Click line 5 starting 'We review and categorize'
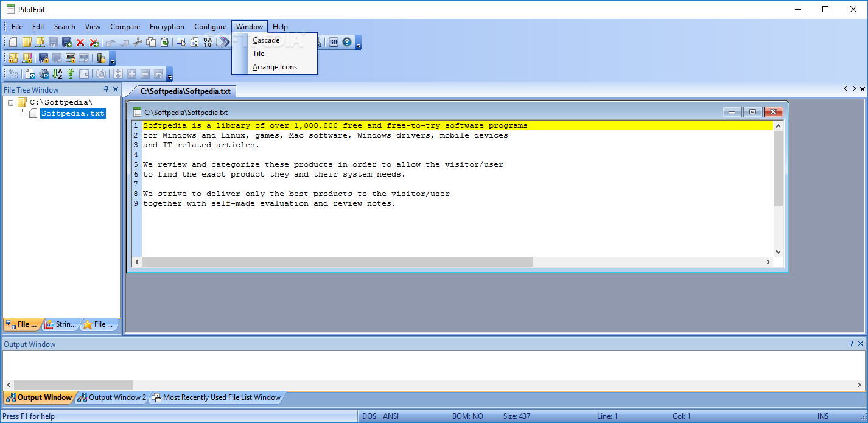The height and width of the screenshot is (423, 868). pos(323,164)
